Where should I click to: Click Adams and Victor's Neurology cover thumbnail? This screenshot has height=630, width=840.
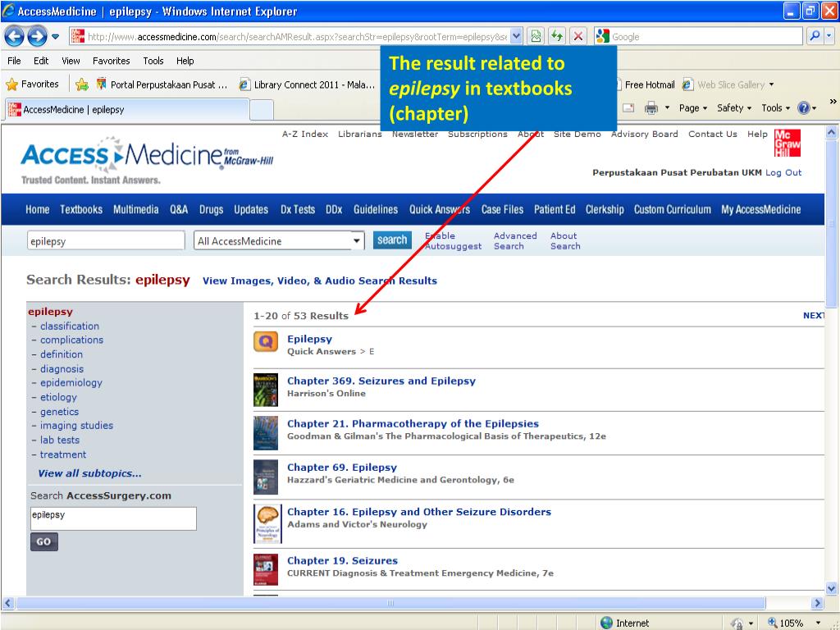(x=267, y=523)
